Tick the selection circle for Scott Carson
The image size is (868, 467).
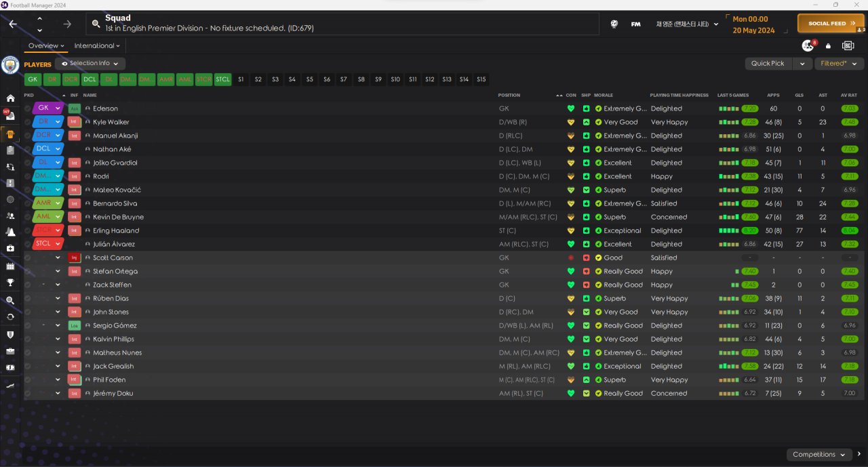point(28,258)
